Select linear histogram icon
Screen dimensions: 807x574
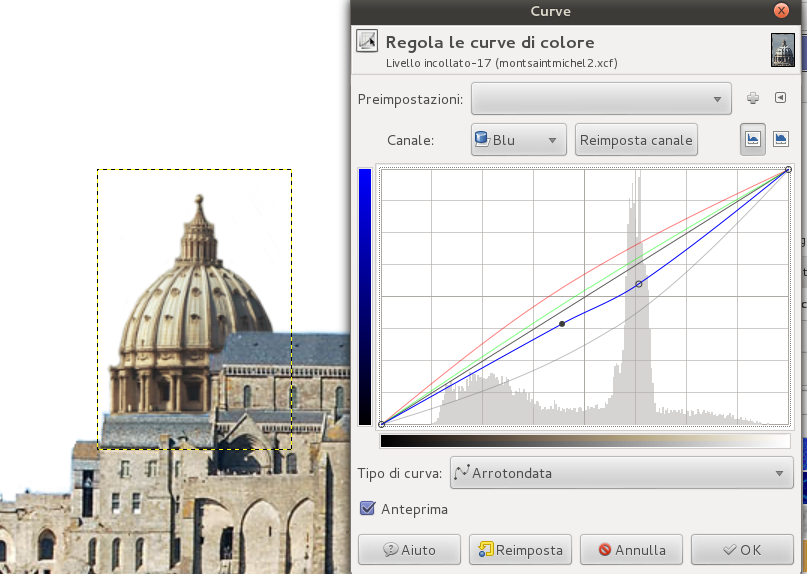[x=752, y=139]
